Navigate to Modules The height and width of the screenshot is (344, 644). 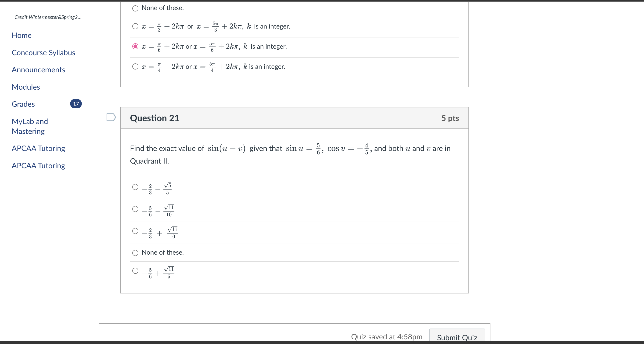(26, 87)
